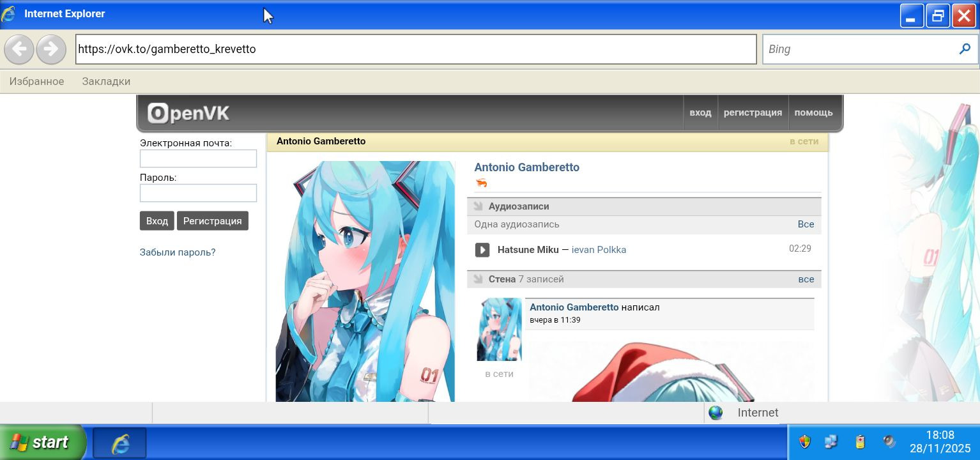
Task: Click the network connection tray icon
Action: point(832,441)
